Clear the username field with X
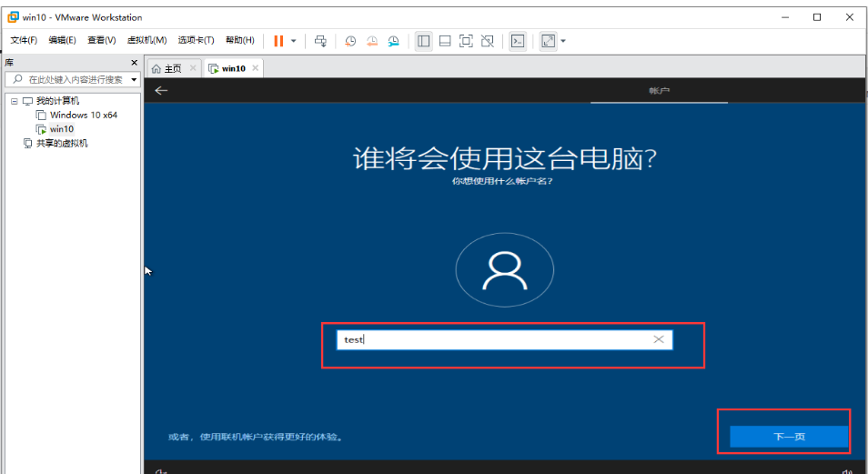 pos(659,339)
